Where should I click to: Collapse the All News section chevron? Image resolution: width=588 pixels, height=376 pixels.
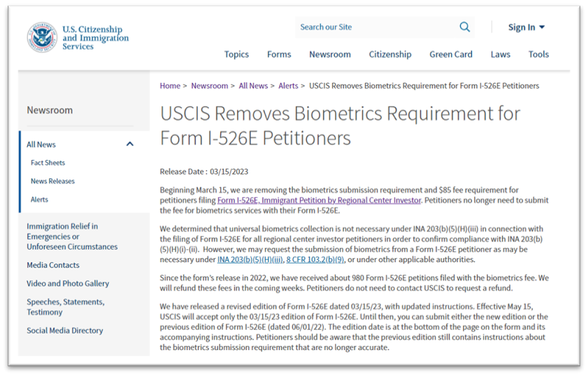(x=130, y=144)
